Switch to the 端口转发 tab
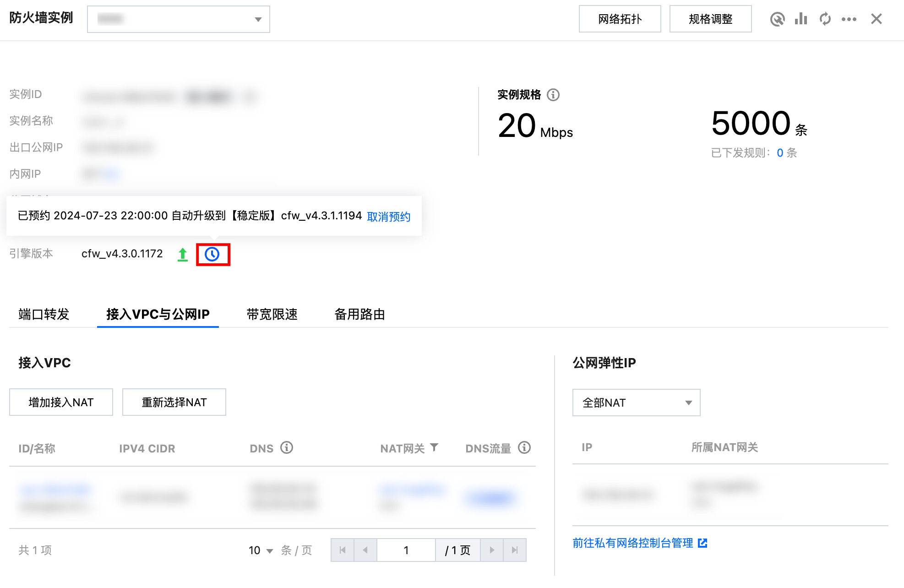The image size is (904, 588). click(44, 314)
